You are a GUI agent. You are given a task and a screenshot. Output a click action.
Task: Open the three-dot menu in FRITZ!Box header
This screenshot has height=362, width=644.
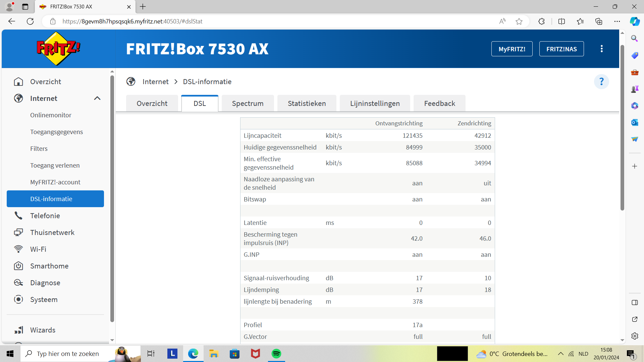point(601,49)
